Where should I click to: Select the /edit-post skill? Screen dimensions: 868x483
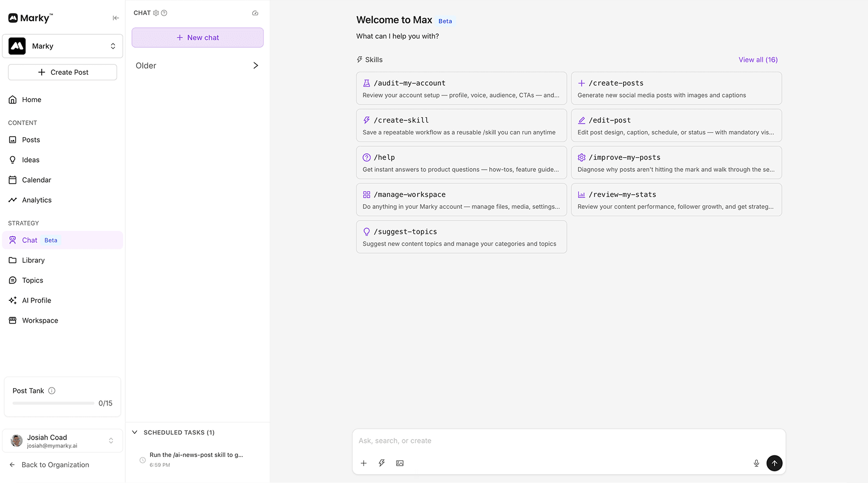(676, 125)
